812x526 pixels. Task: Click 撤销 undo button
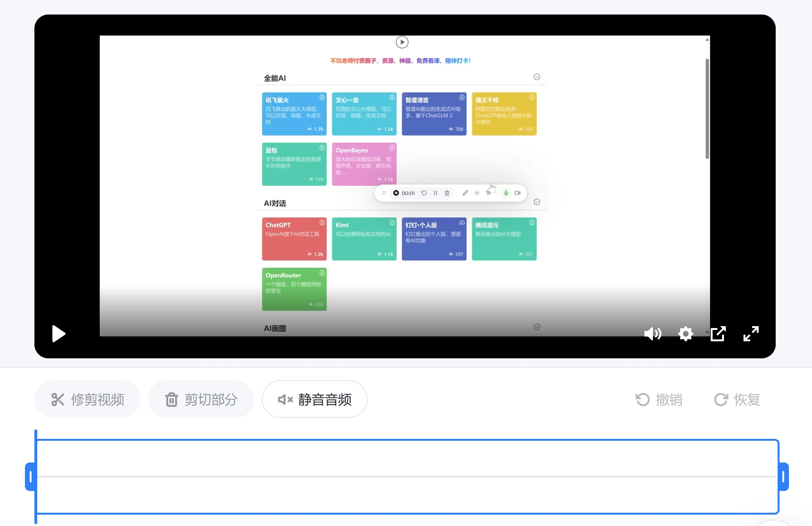pos(659,399)
